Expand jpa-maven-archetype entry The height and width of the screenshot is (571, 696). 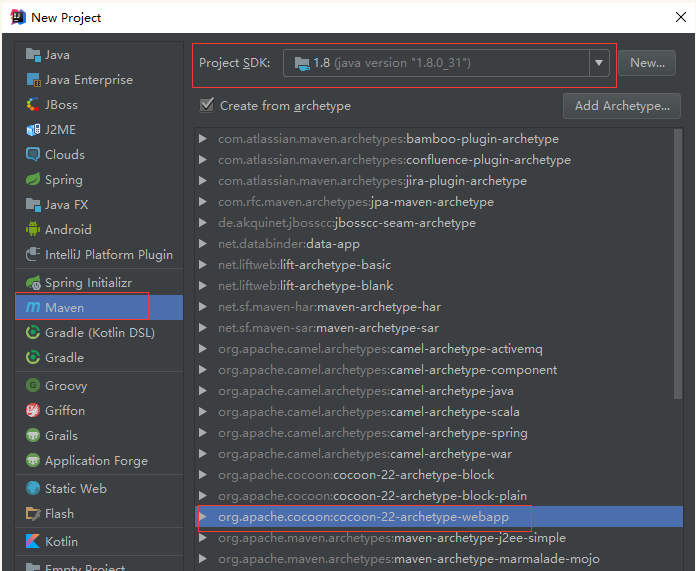pyautogui.click(x=203, y=202)
